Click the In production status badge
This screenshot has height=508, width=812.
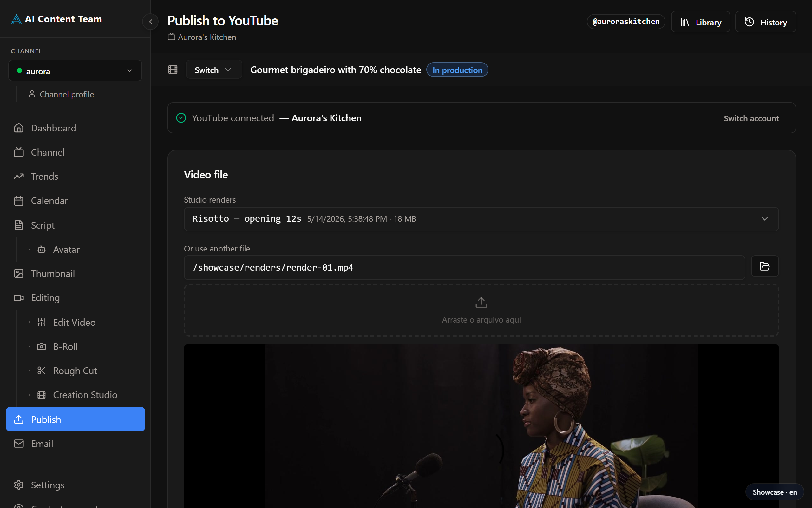[457, 70]
